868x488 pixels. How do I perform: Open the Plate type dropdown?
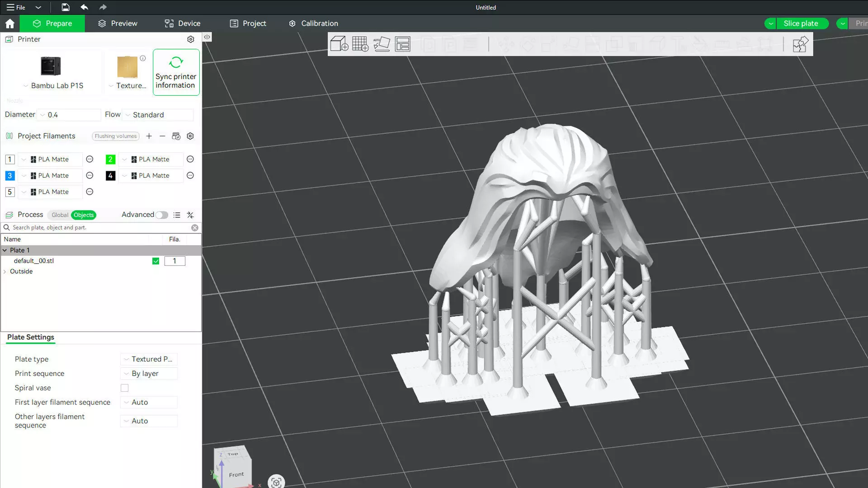(x=149, y=359)
